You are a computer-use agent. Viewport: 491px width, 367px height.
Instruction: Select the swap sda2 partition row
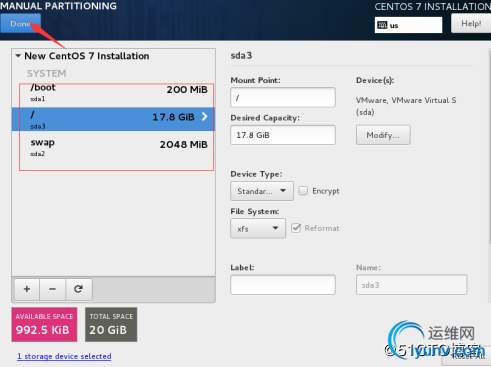[113, 147]
